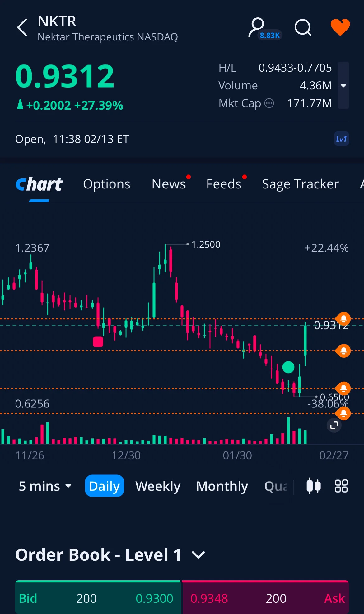Tap the info icon next to Mkt Cap
The image size is (364, 614).
[269, 103]
